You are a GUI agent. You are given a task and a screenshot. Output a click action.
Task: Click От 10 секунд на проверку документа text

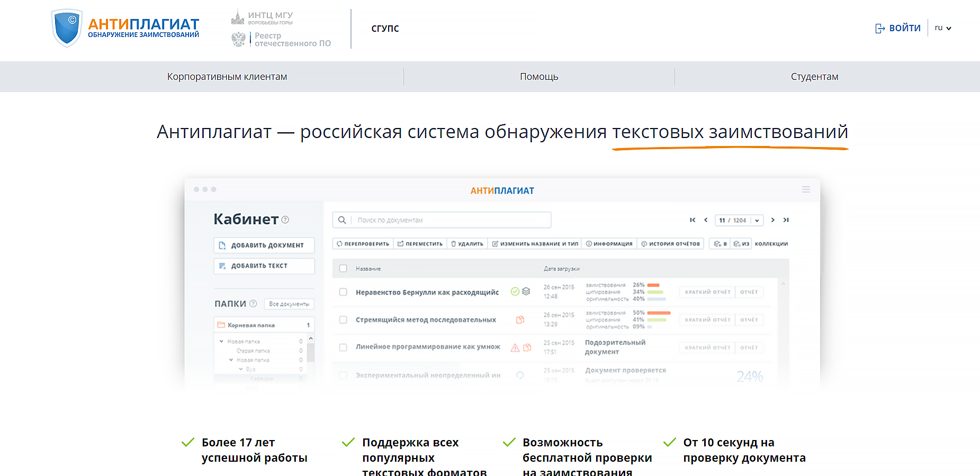pos(744,450)
